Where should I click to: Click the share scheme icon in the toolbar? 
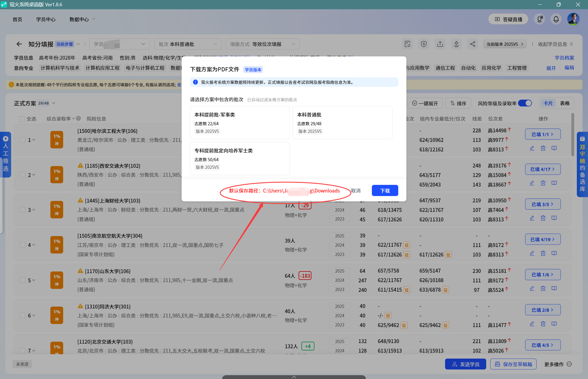(473, 44)
